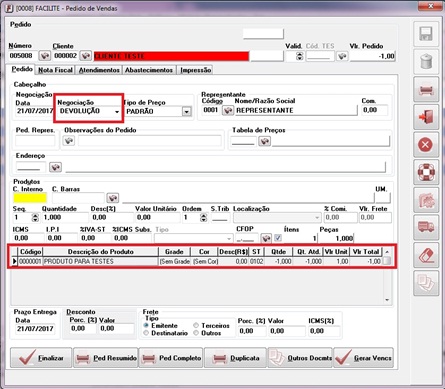Image resolution: width=445 pixels, height=389 pixels.
Task: Select Destinatario freight radio button
Action: pos(146,333)
